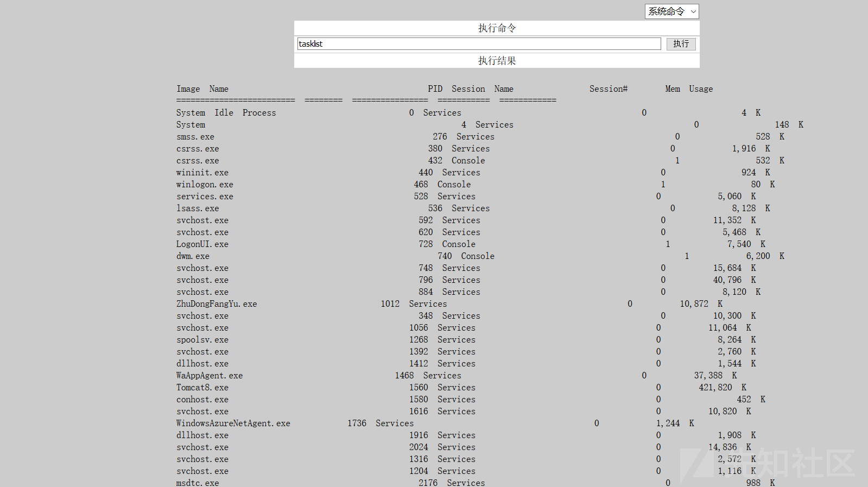This screenshot has height=487, width=868.
Task: Select smss.exe in the process list
Action: click(195, 137)
